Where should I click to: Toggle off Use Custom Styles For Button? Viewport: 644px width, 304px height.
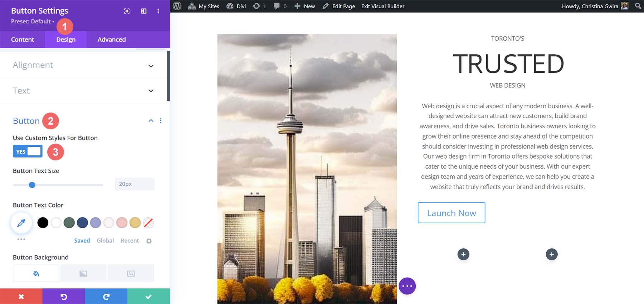click(28, 151)
